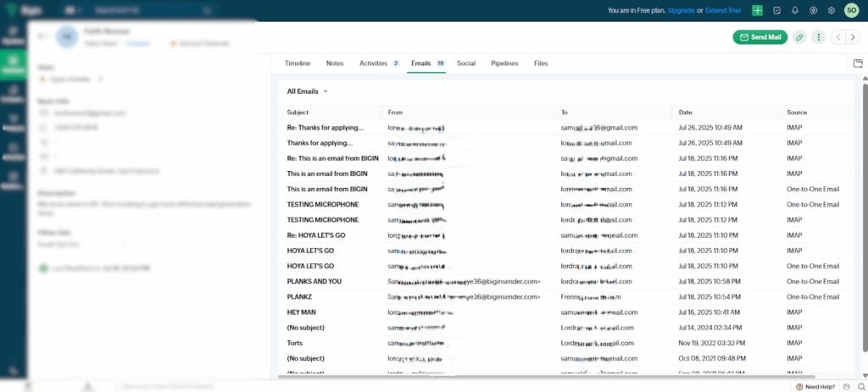Switch to the Timeline tab
868x392 pixels.
pyautogui.click(x=298, y=63)
